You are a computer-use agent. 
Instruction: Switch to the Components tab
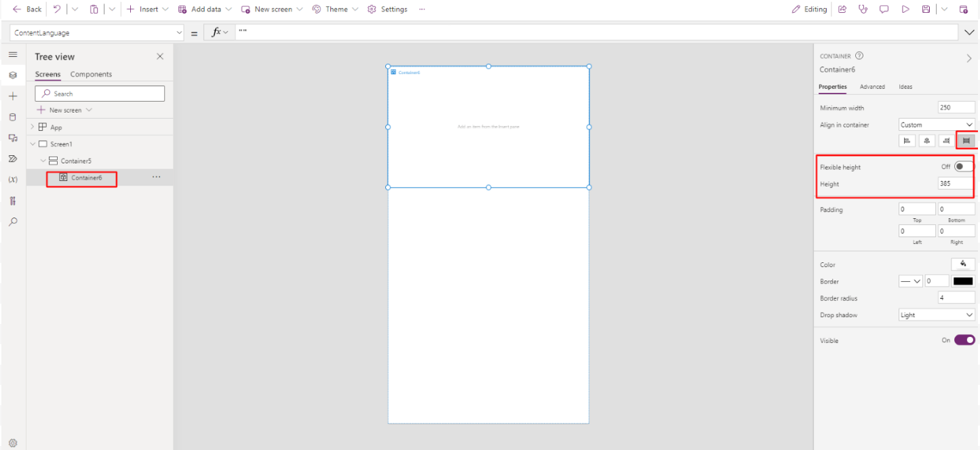pos(91,75)
